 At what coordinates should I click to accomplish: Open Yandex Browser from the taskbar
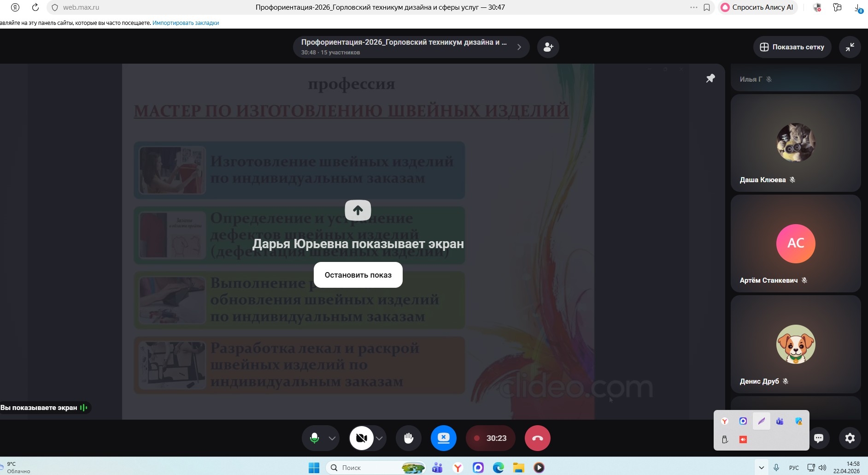(457, 468)
